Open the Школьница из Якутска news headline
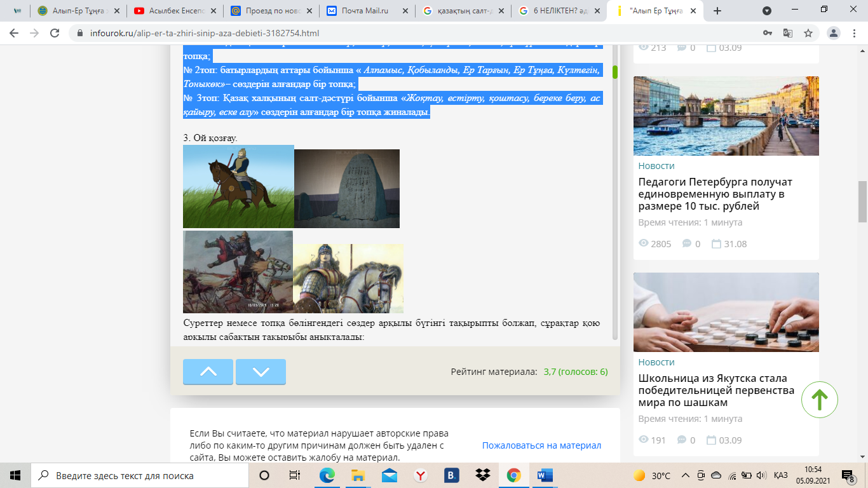The image size is (868, 488). tap(716, 390)
